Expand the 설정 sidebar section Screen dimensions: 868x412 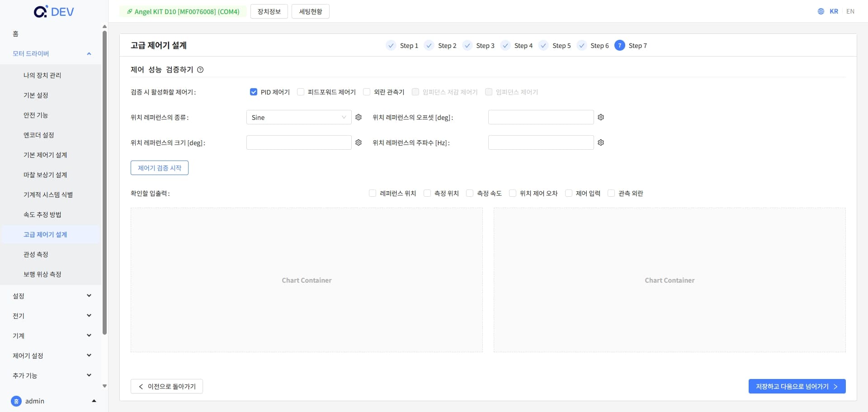[x=52, y=296]
